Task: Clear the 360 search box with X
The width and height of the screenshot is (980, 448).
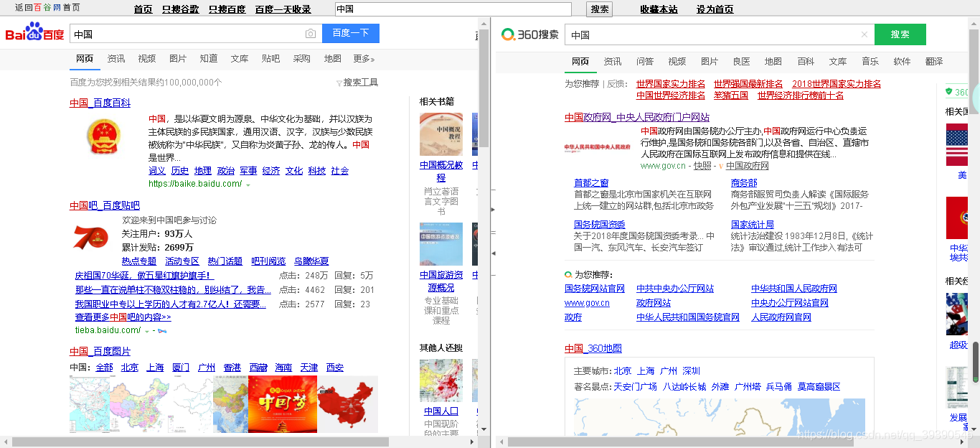Action: point(864,34)
